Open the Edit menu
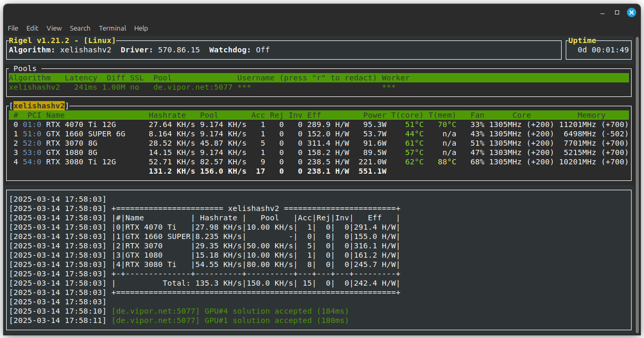Image resolution: width=644 pixels, height=338 pixels. [x=32, y=28]
